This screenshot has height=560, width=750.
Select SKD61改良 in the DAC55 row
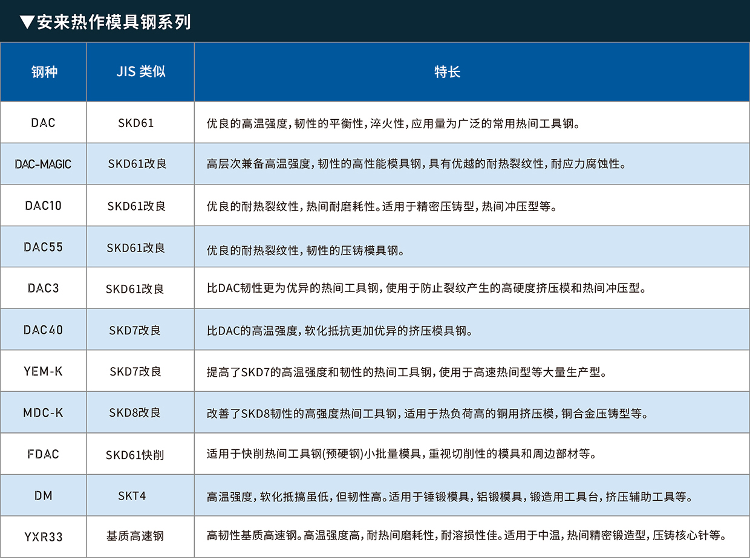[140, 247]
